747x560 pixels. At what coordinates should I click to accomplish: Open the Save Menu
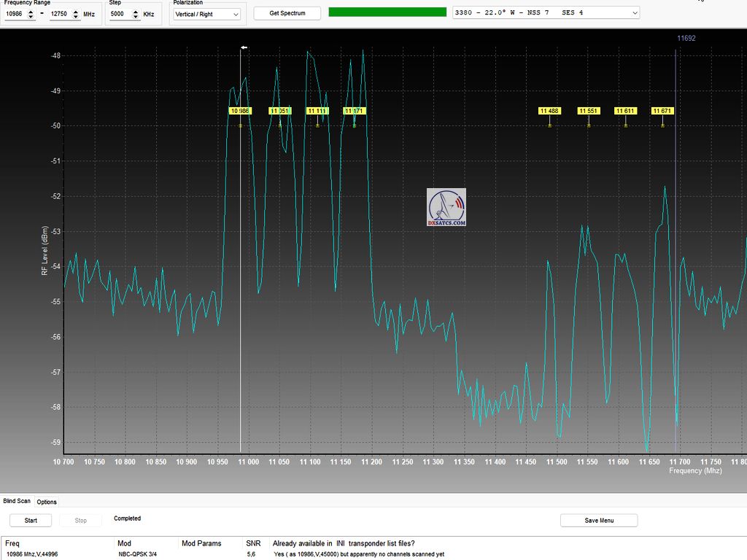598,521
